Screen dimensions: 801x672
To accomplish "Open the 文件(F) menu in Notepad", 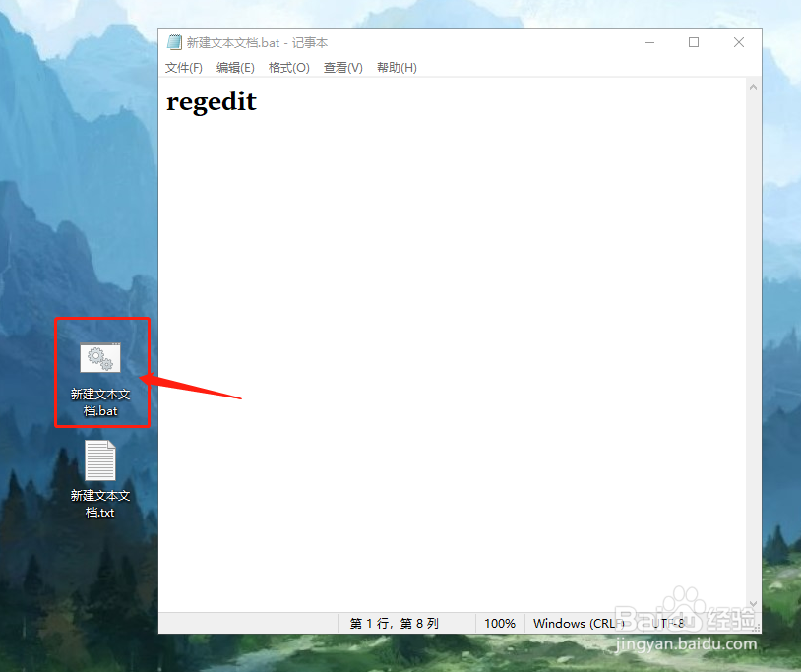I will point(183,68).
